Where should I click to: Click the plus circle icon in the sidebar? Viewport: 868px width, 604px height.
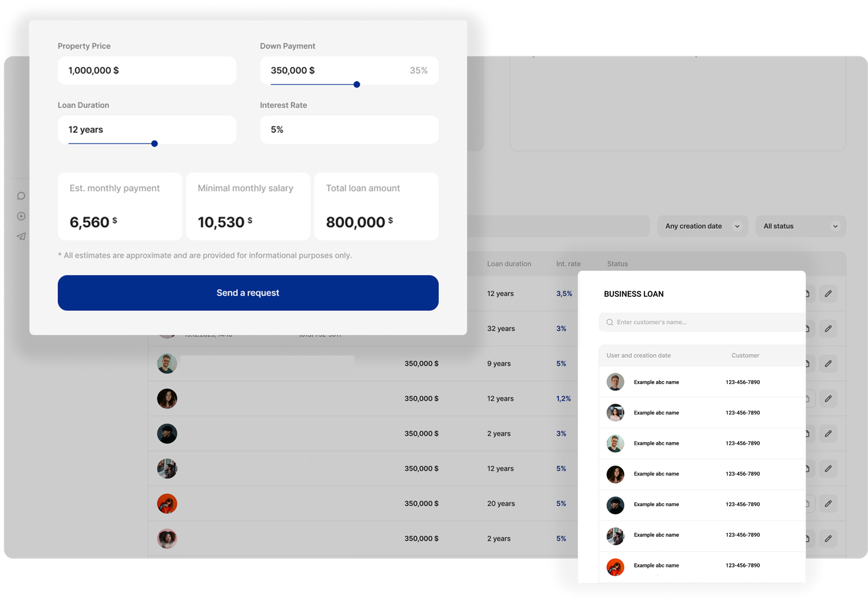coord(21,216)
